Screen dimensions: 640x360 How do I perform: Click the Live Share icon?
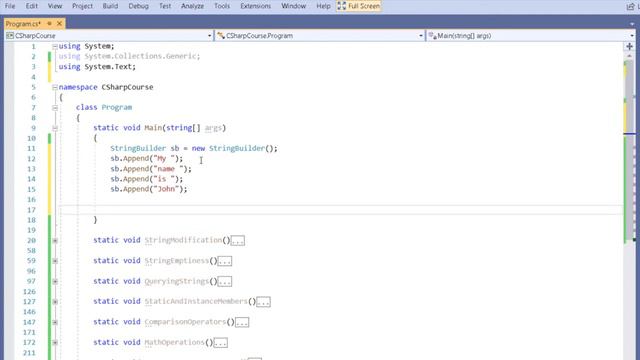631,6
